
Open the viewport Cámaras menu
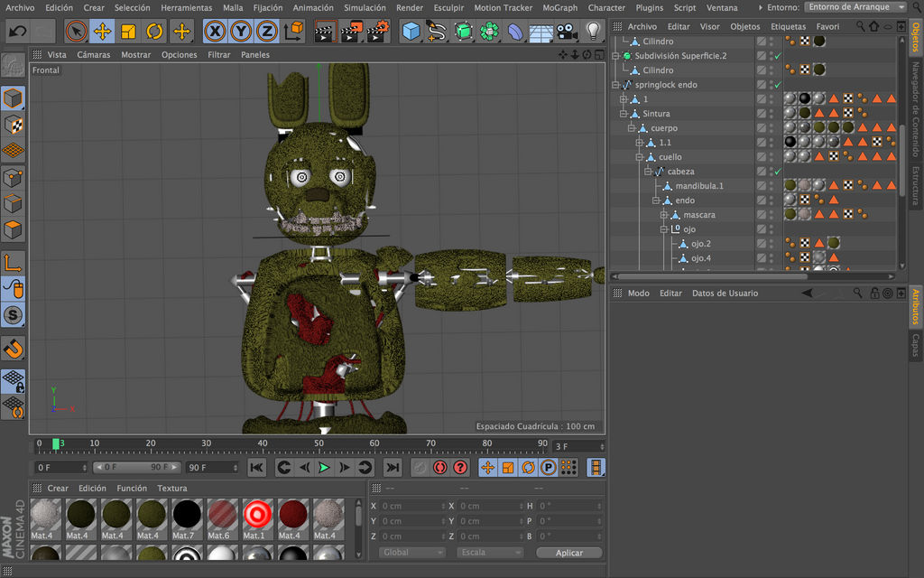tap(94, 55)
